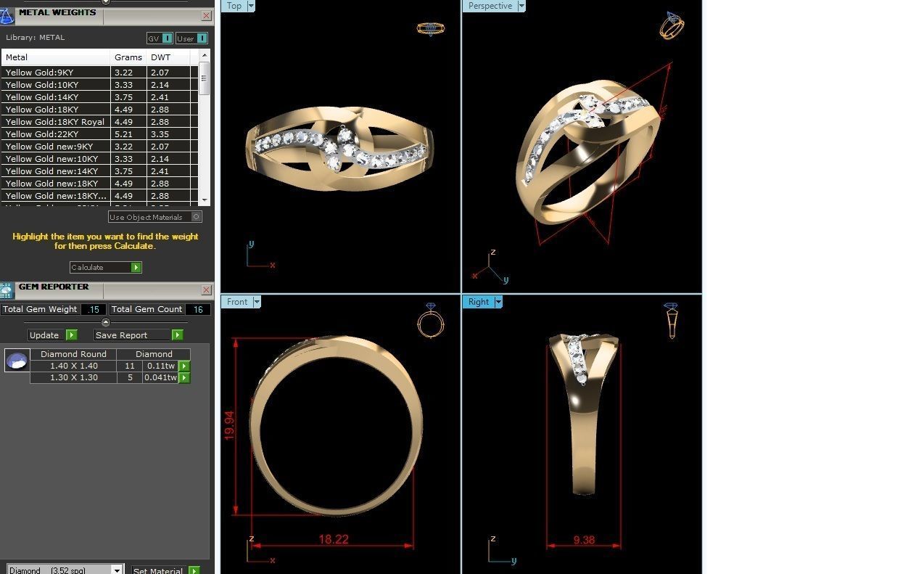Image resolution: width=924 pixels, height=574 pixels.
Task: Click the Library: METAL label
Action: click(36, 38)
